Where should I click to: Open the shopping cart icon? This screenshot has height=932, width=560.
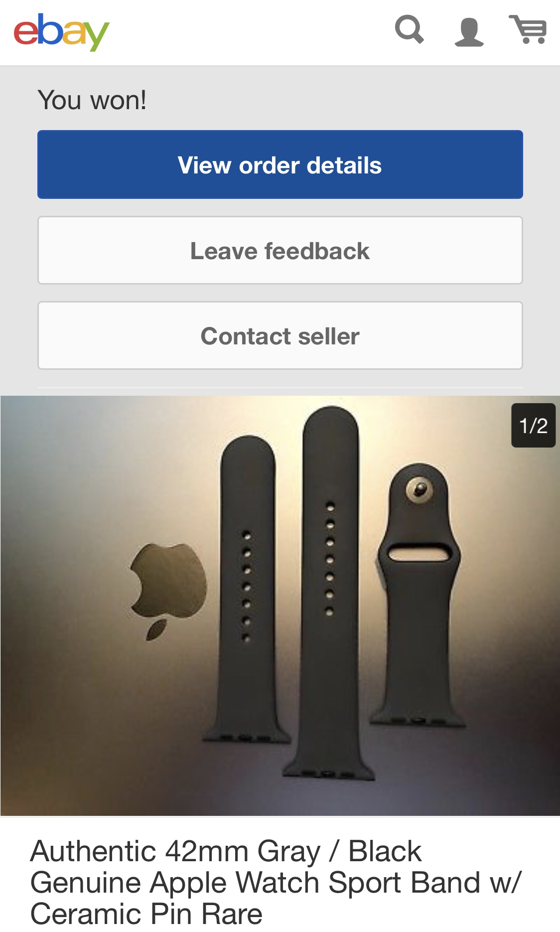click(528, 29)
